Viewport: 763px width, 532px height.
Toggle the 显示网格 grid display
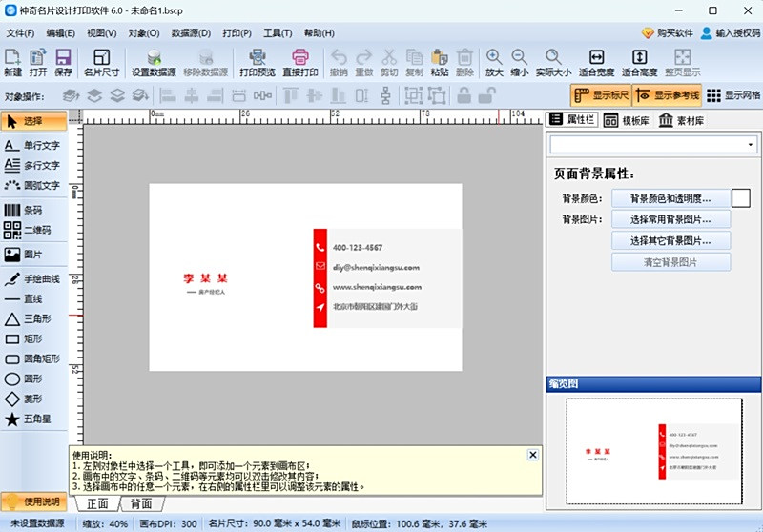click(732, 95)
